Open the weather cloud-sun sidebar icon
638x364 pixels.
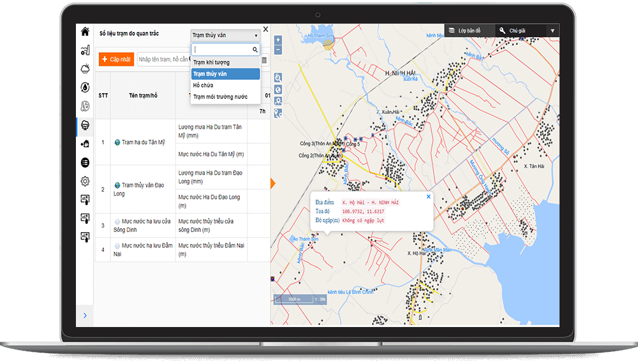(x=85, y=69)
